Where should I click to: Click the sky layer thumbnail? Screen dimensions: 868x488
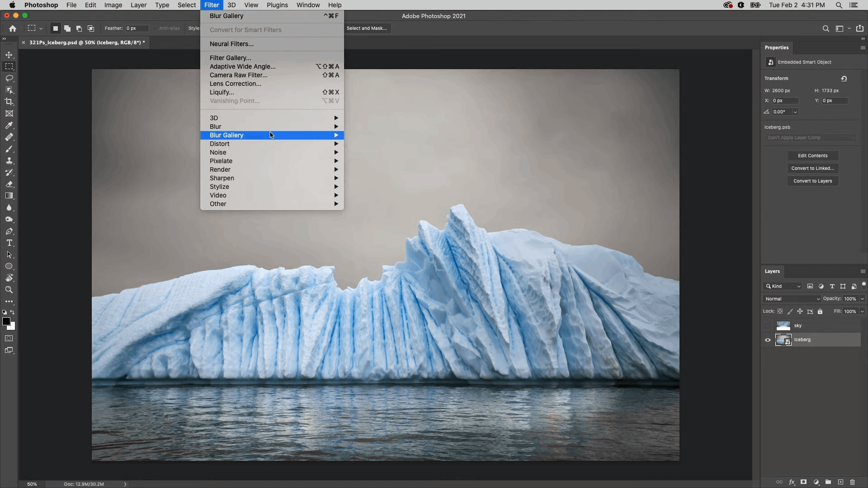[783, 326]
